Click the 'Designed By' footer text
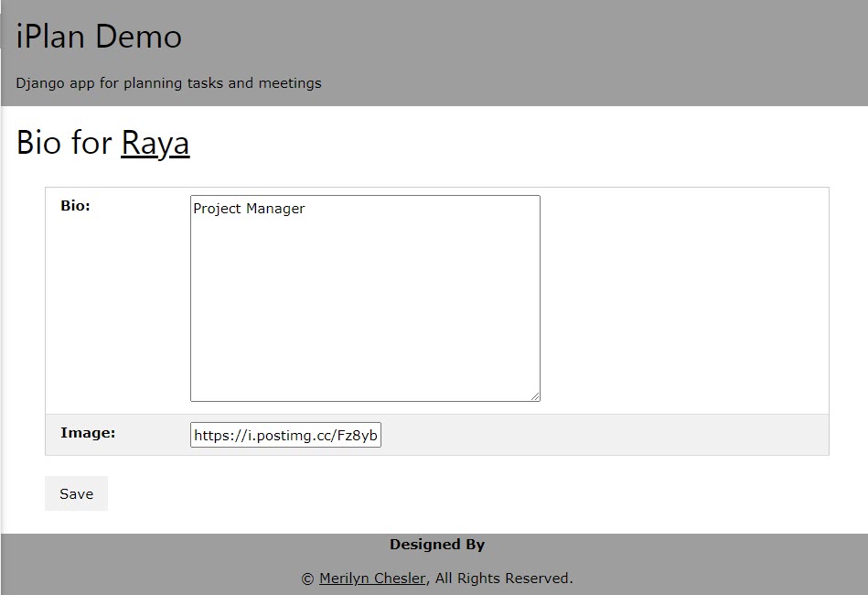The width and height of the screenshot is (868, 595). [x=437, y=545]
